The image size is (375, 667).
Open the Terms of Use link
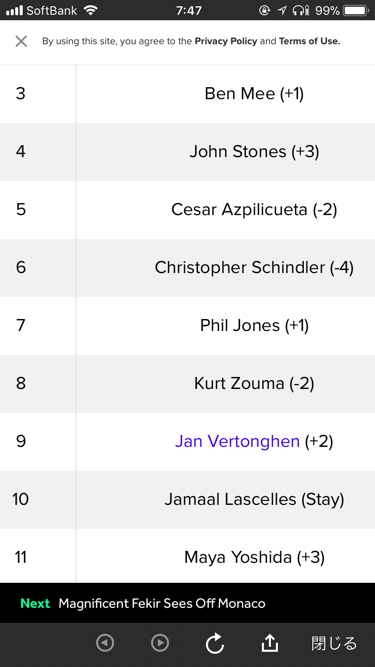pos(310,41)
